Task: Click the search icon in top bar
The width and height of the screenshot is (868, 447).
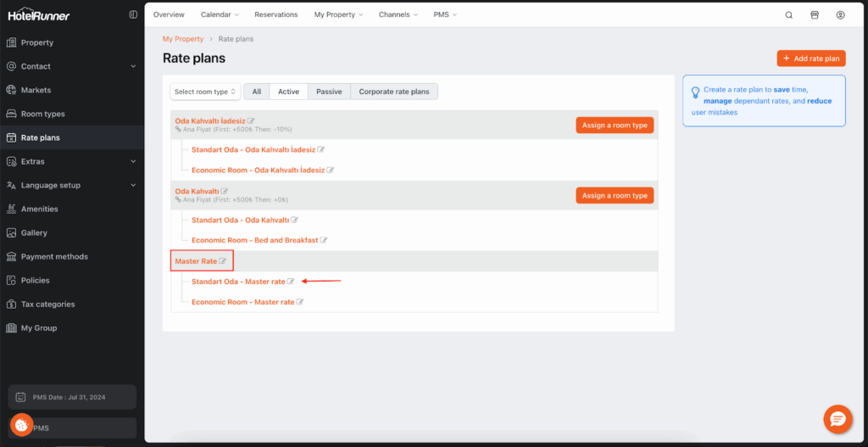Action: click(789, 15)
